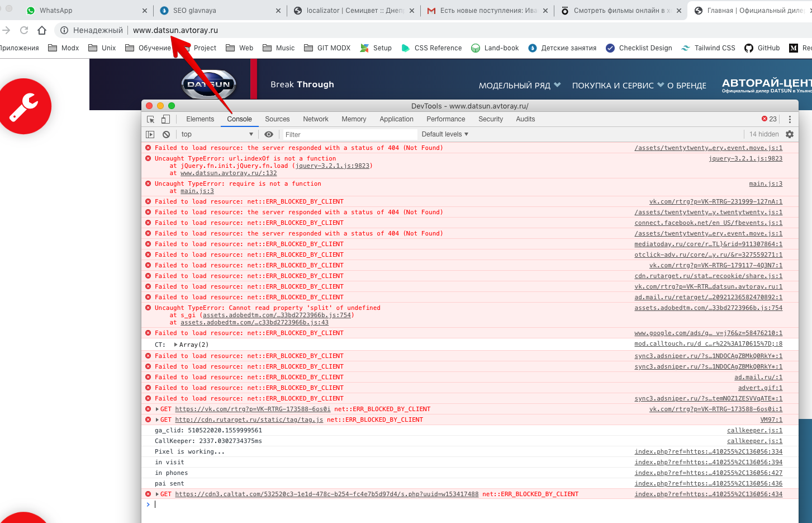Viewport: 812px width, 523px height.
Task: Switch to the Elements tab
Action: coord(200,119)
